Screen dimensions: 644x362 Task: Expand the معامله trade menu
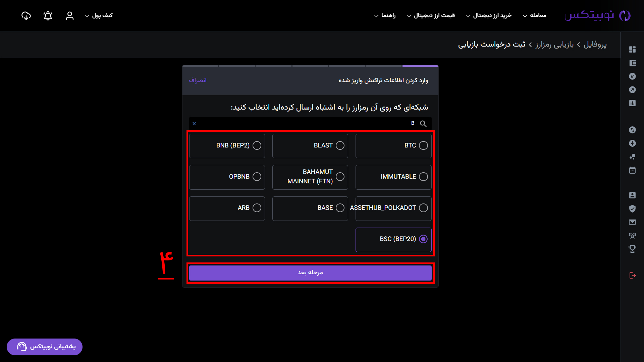[534, 16]
